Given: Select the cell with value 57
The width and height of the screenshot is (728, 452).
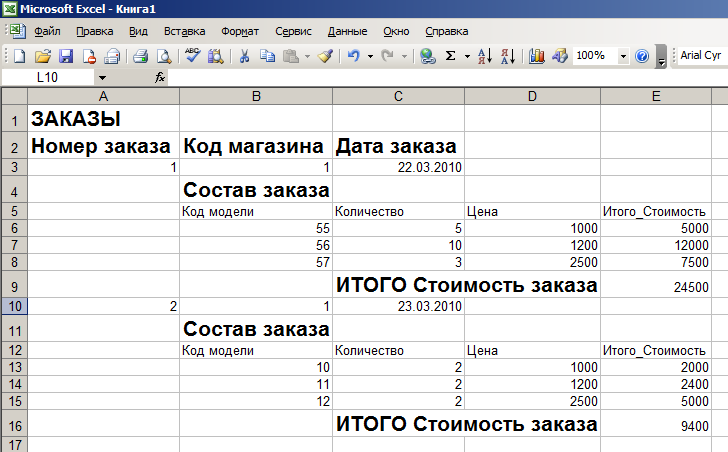Looking at the screenshot, I should click(256, 262).
